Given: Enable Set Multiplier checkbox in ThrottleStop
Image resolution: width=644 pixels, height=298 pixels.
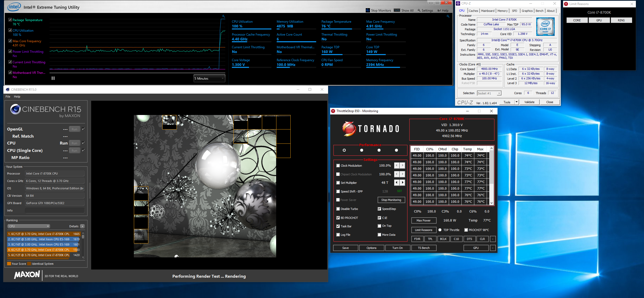Looking at the screenshot, I should [x=338, y=183].
